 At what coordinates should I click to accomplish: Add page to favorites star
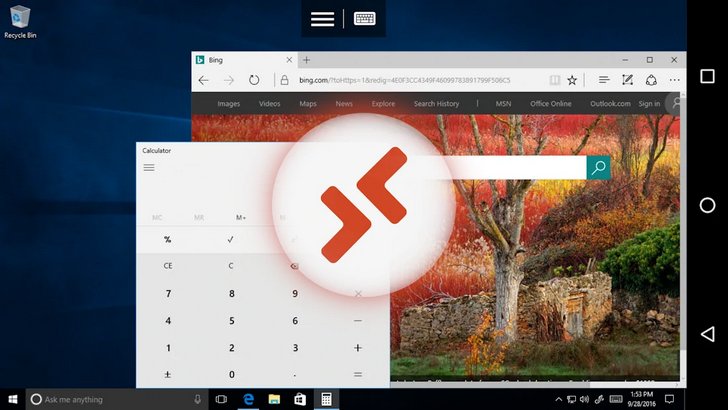click(572, 80)
